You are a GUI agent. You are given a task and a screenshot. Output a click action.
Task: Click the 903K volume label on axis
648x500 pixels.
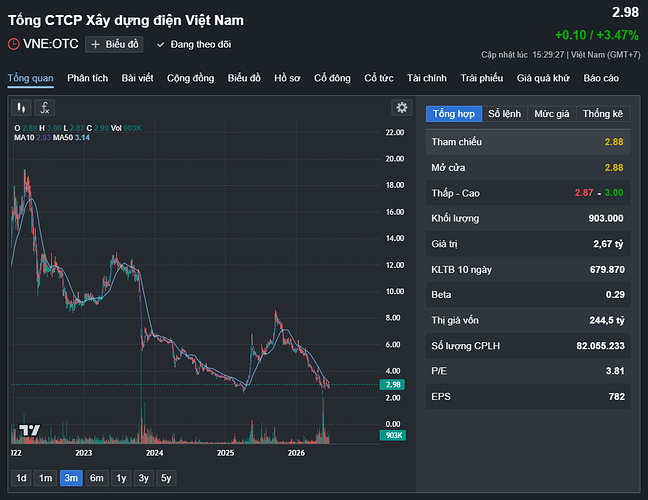point(393,435)
